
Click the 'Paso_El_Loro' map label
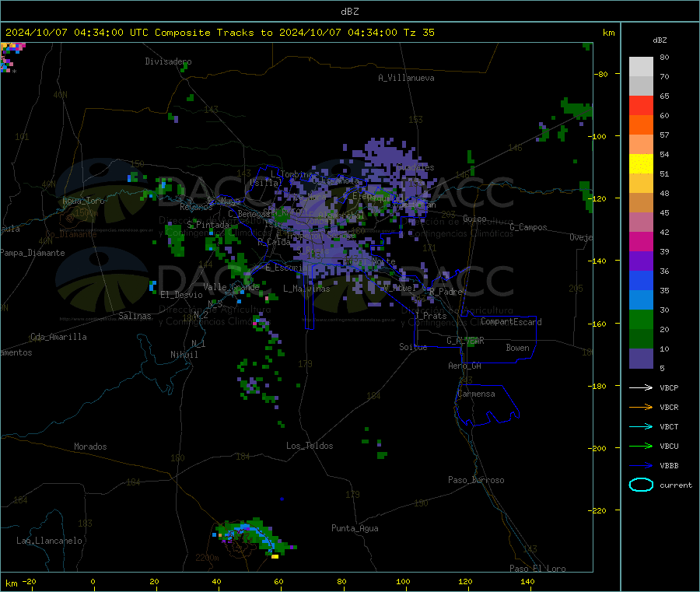(x=537, y=569)
